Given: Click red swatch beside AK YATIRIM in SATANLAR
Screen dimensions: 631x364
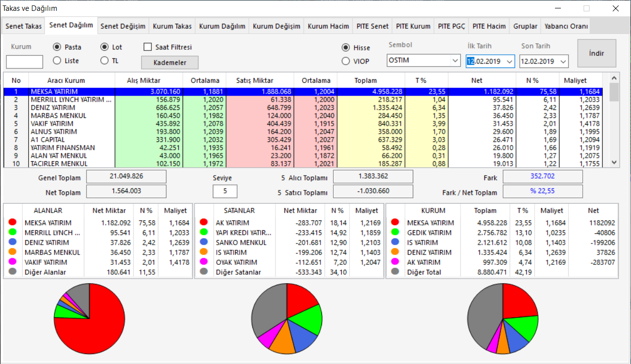Looking at the screenshot, I should coord(204,223).
